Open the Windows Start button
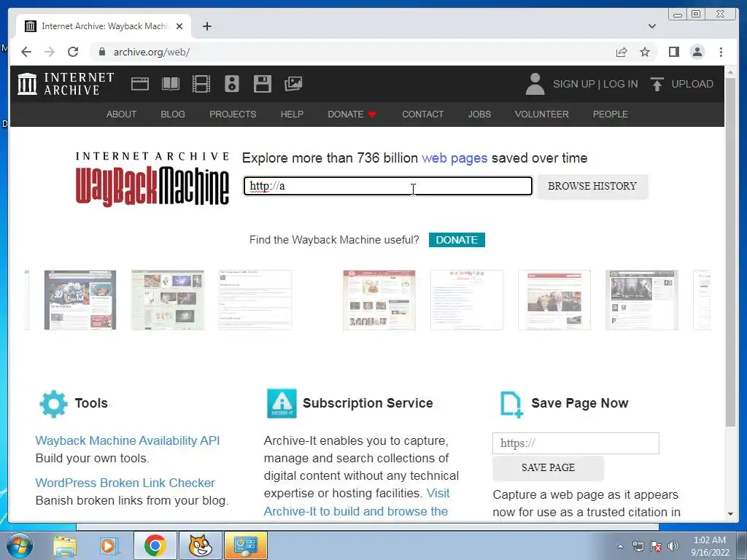The width and height of the screenshot is (747, 560). (20, 545)
